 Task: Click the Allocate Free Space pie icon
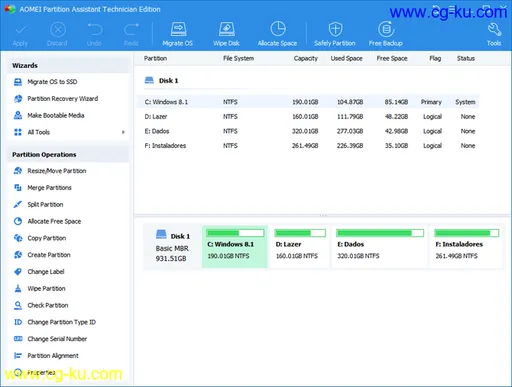pyautogui.click(x=18, y=221)
